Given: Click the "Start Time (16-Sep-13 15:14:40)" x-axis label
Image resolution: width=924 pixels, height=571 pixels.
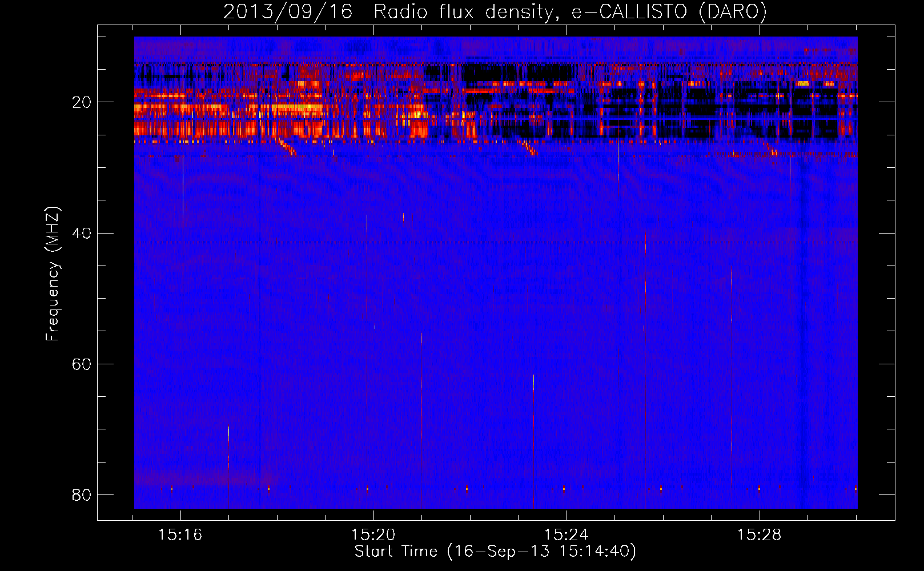Looking at the screenshot, I should (x=495, y=552).
